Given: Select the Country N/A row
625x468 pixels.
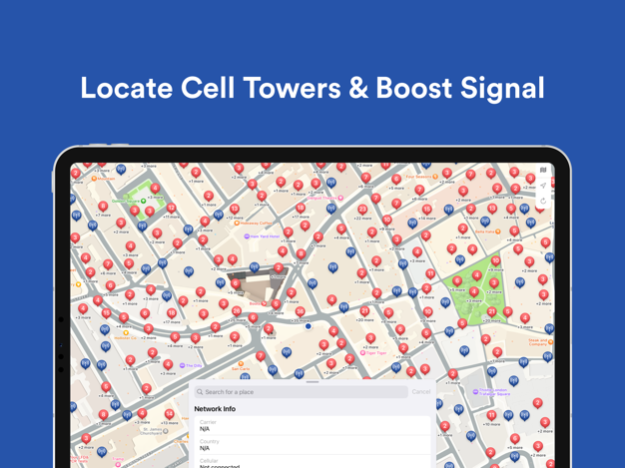Looking at the screenshot, I should pos(312,445).
